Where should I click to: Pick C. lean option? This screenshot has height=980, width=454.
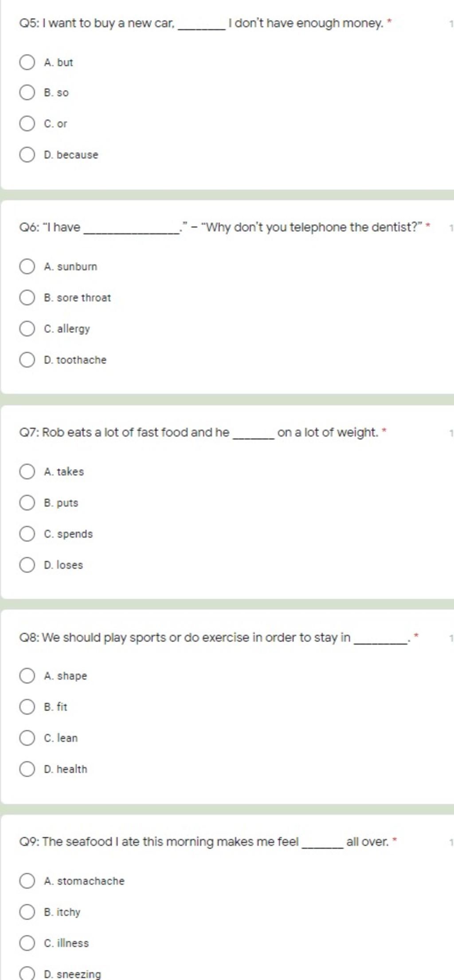point(27,738)
